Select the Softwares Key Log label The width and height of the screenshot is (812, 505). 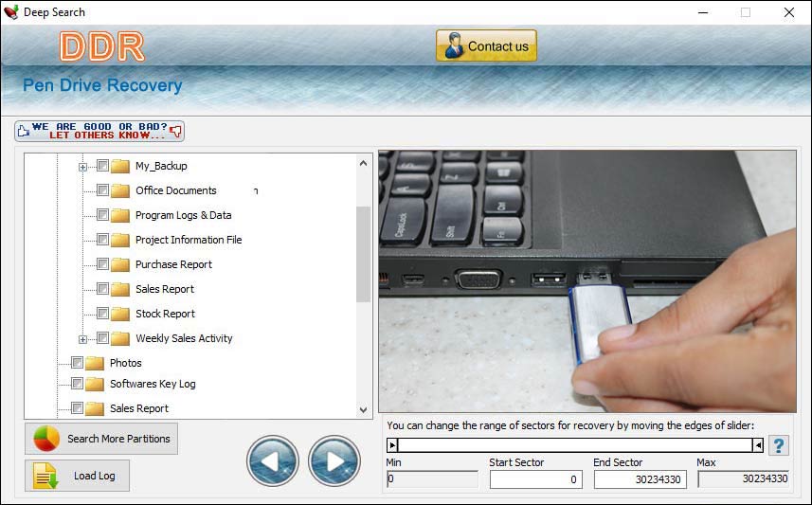pos(153,384)
